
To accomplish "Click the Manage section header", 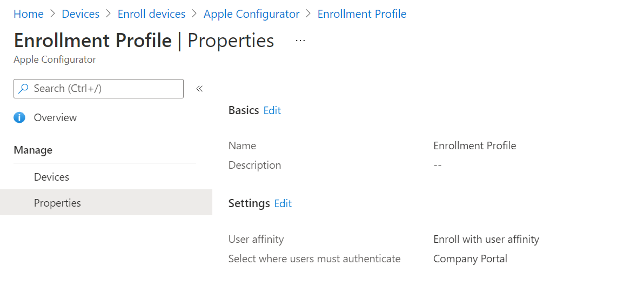I will pyautogui.click(x=33, y=150).
